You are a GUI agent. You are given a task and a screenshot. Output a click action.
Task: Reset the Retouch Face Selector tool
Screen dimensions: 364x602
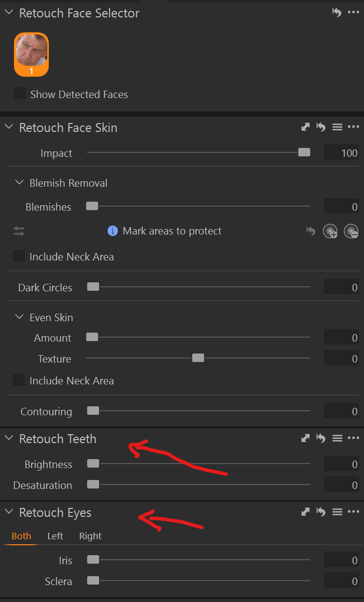coord(337,13)
